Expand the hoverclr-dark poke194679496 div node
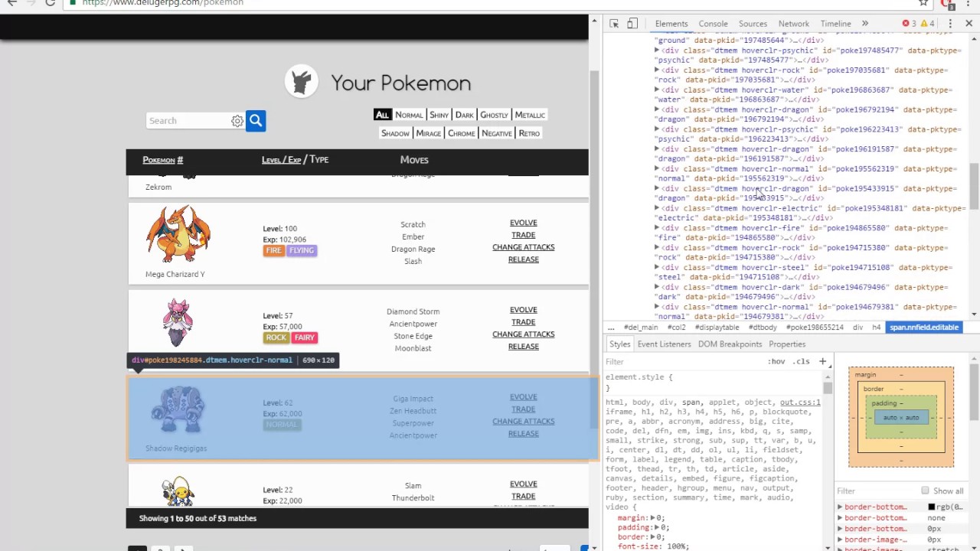 click(657, 288)
